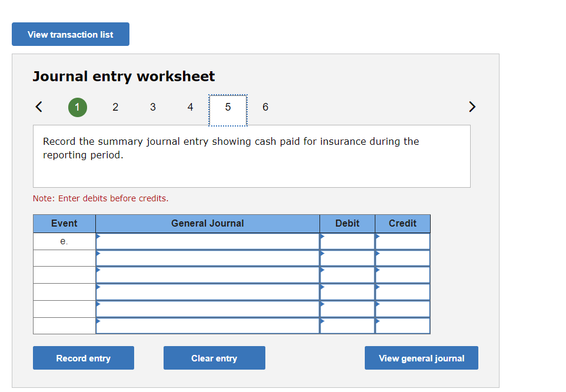
Task: Switch to journal entry 4
Action: point(190,107)
